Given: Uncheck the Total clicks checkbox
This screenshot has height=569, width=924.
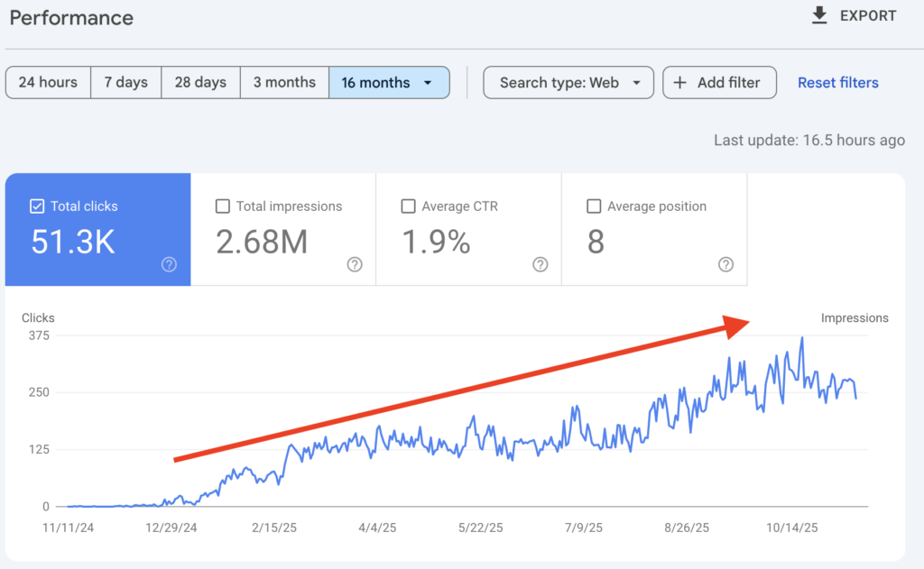Looking at the screenshot, I should (37, 206).
